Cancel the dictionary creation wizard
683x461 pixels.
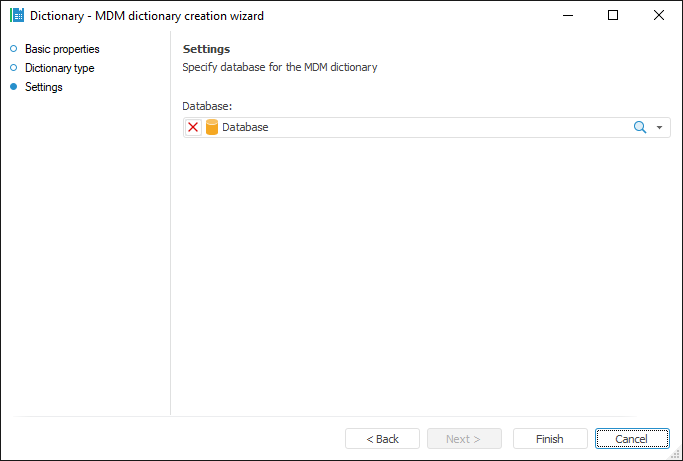click(x=632, y=439)
